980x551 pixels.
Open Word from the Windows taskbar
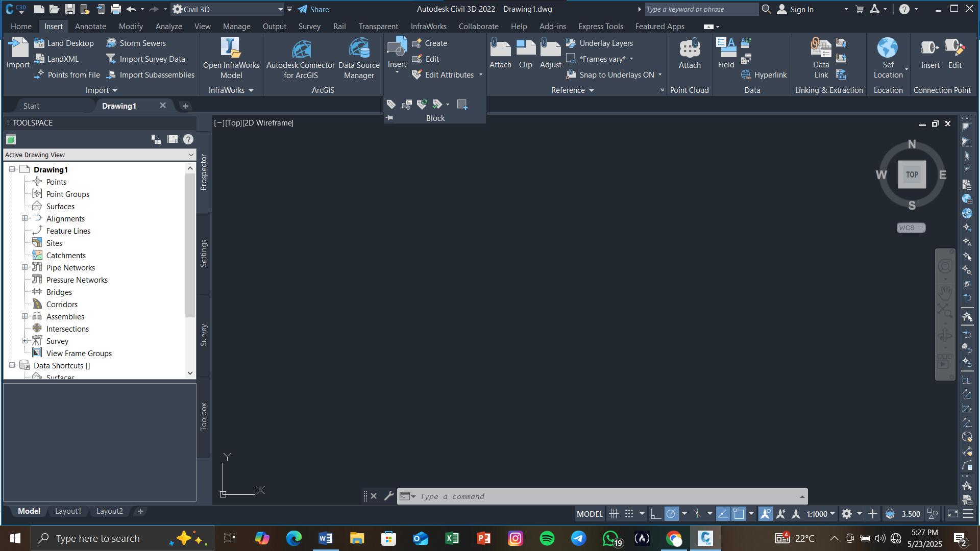(x=325, y=538)
